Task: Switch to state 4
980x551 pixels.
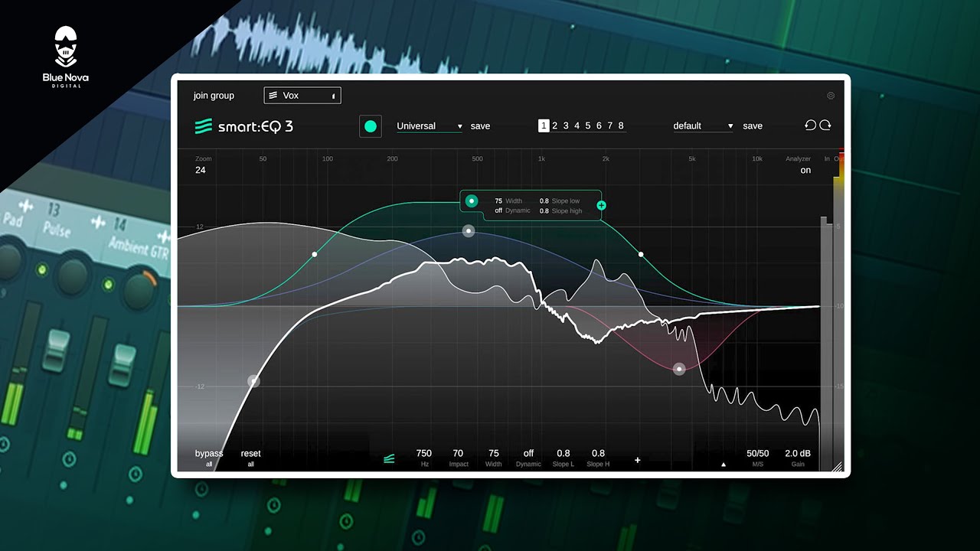Action: tap(577, 126)
